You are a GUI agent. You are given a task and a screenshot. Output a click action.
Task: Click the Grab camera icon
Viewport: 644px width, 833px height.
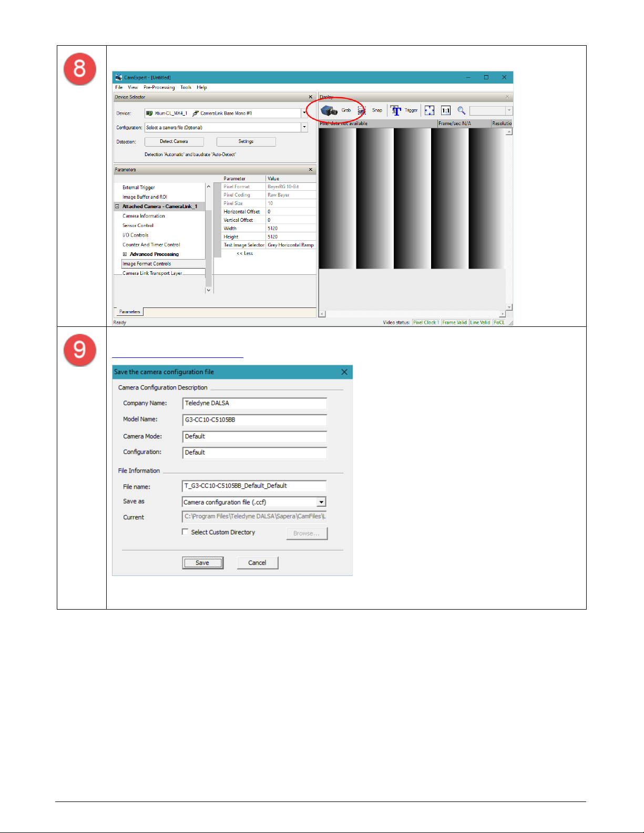click(329, 110)
